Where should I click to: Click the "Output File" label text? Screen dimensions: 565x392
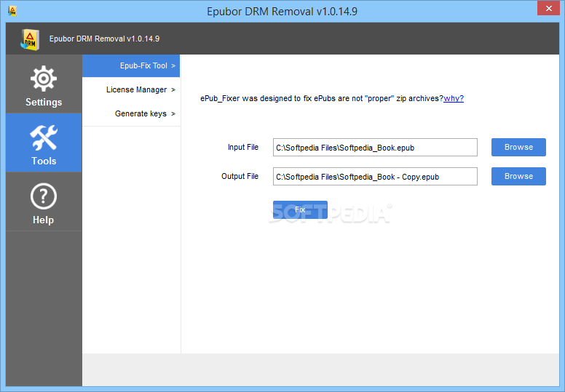[240, 177]
